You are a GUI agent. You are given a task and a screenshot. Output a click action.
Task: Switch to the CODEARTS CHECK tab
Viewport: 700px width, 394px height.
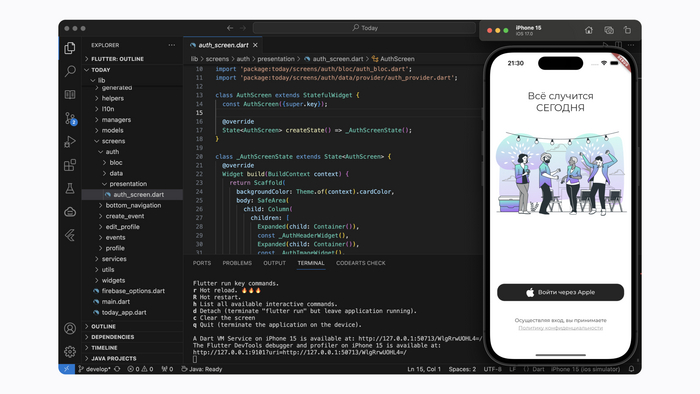pos(361,263)
